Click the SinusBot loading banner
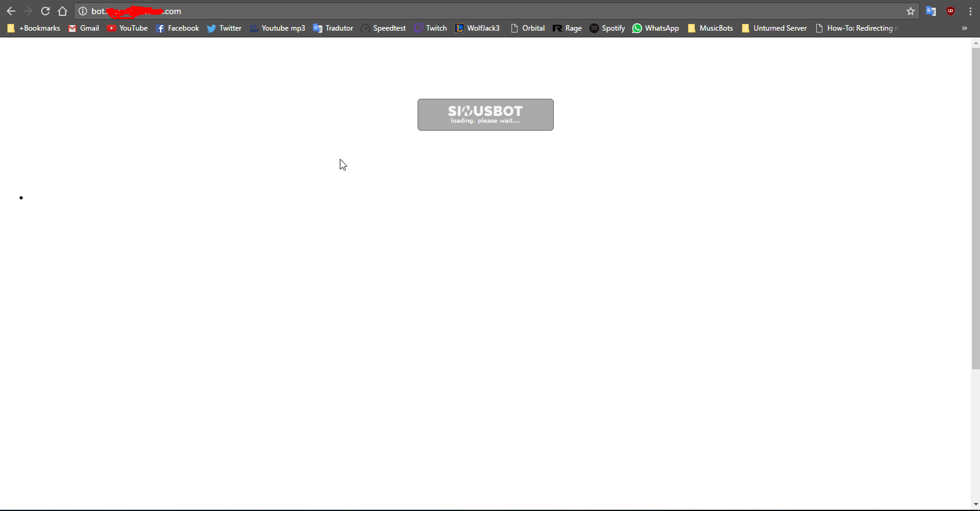The height and width of the screenshot is (511, 980). point(486,115)
